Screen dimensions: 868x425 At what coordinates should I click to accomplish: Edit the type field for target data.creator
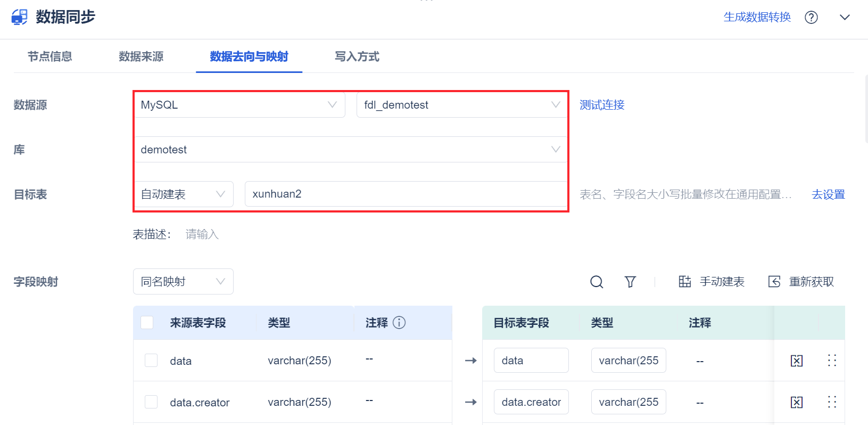[629, 402]
